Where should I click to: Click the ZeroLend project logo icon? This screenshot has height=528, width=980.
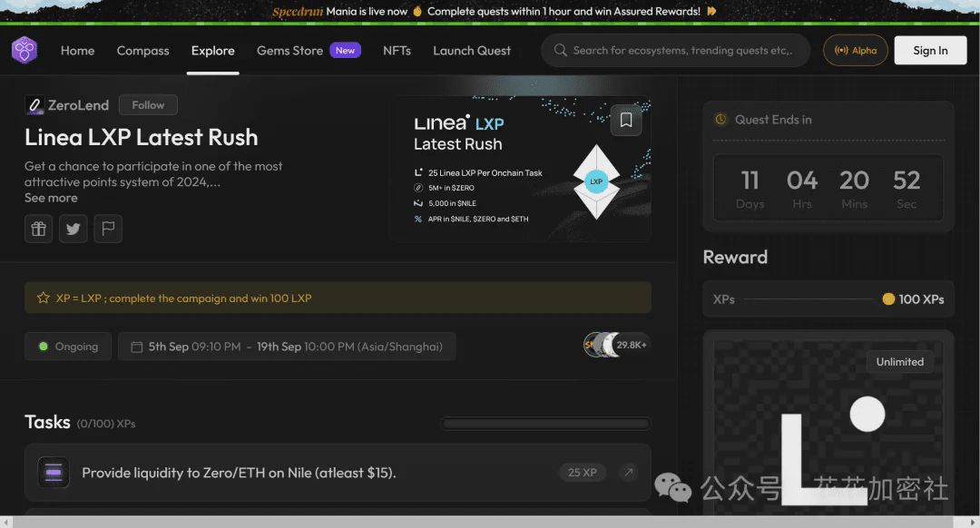coord(34,105)
